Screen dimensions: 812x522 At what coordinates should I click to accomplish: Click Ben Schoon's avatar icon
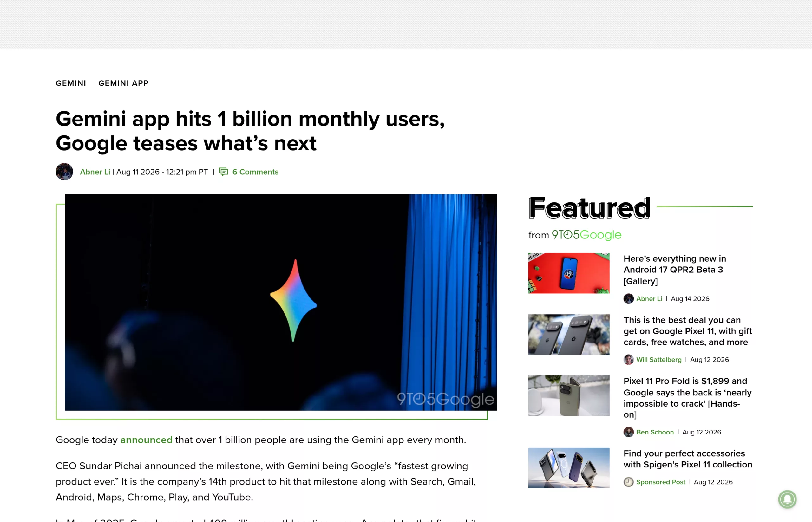point(629,432)
